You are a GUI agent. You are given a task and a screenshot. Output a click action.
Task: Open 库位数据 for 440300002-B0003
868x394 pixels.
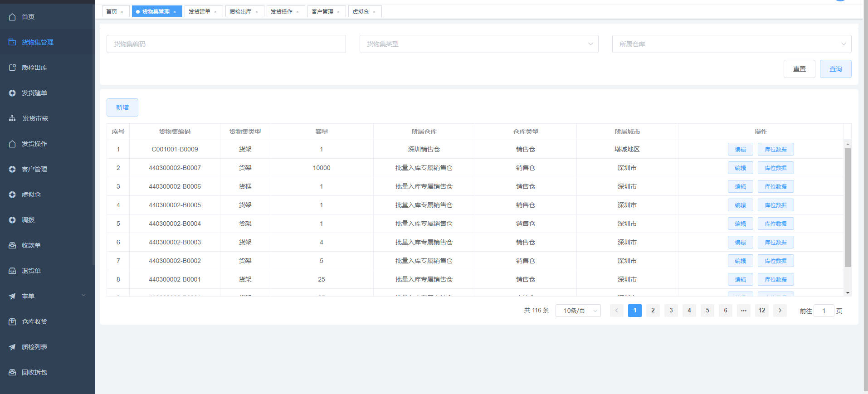776,242
